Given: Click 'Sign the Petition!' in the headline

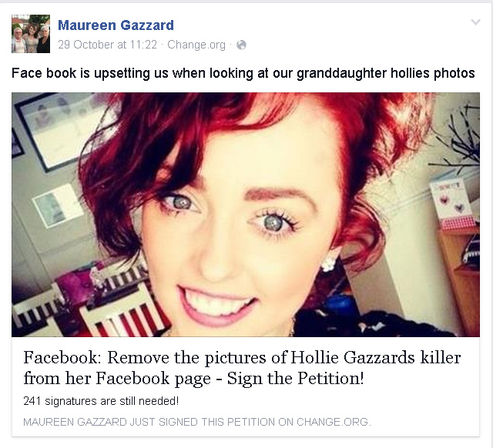Looking at the screenshot, I should click(x=296, y=378).
